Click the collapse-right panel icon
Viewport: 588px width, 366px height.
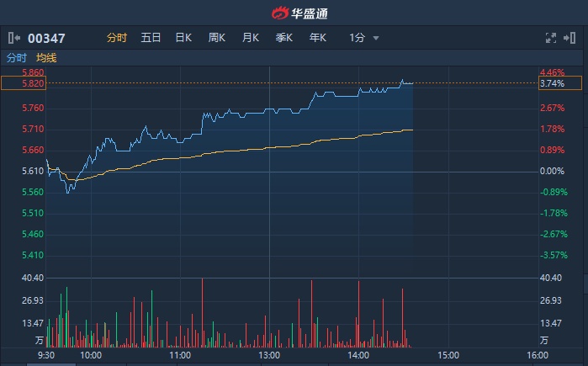(x=569, y=38)
